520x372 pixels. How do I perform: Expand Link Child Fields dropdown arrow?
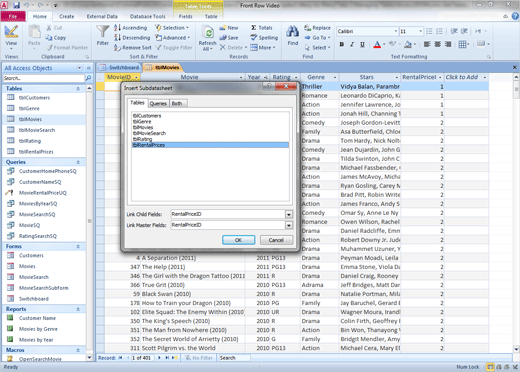[x=289, y=214]
